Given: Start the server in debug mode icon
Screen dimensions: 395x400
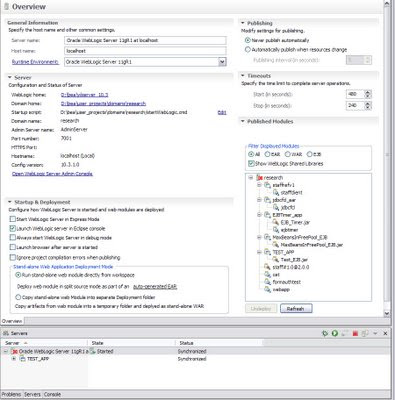Looking at the screenshot, I should pos(325,333).
